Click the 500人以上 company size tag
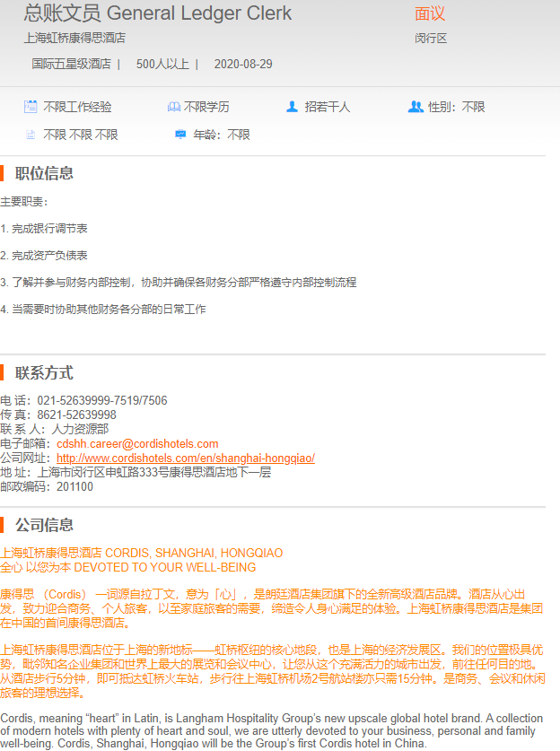Viewport: 560px width, 751px height. point(162,64)
